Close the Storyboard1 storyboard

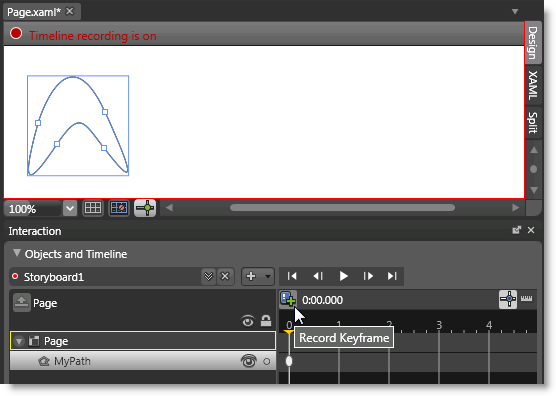(225, 276)
